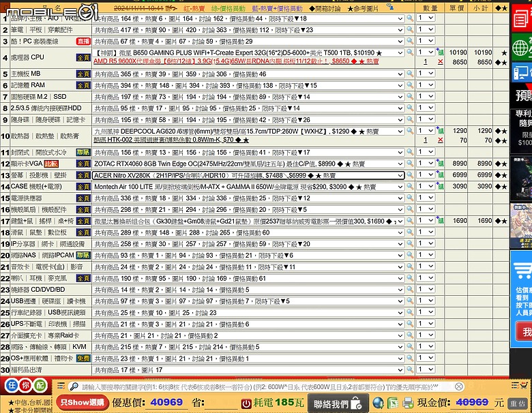The height and width of the screenshot is (413, 532).
Task: Click the list-cart icon at right of search bar
Action: point(520,385)
